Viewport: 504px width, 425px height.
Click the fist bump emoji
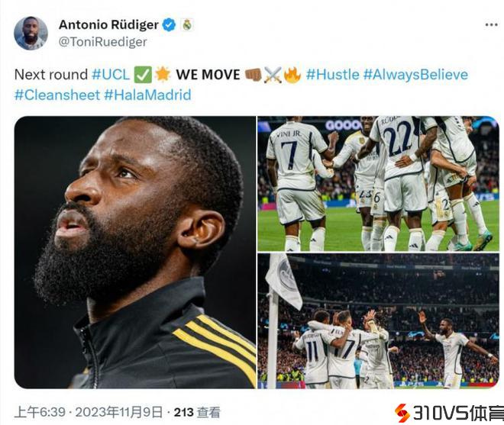tap(254, 75)
